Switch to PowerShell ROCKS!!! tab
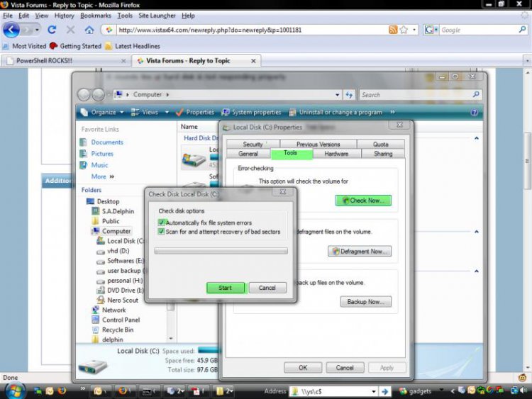This screenshot has width=532, height=399. [67, 61]
